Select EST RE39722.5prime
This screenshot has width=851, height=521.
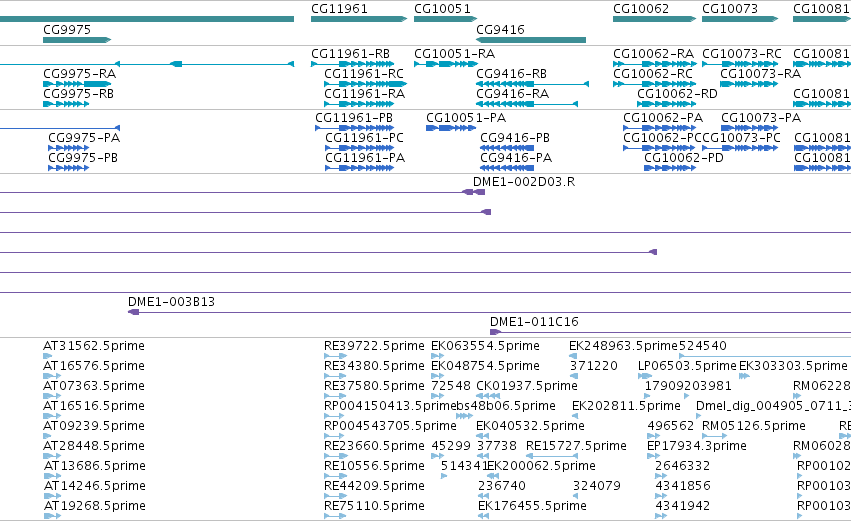coord(374,346)
